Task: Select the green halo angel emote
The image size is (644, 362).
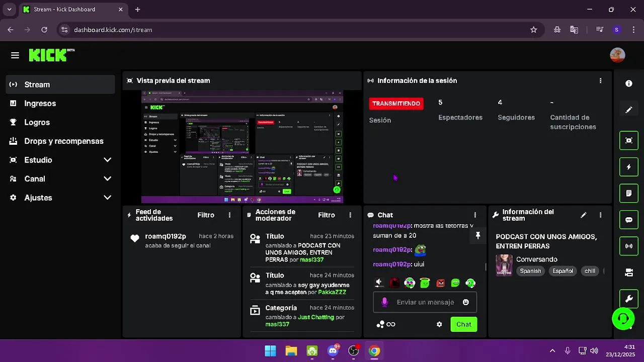Action: pos(425,283)
